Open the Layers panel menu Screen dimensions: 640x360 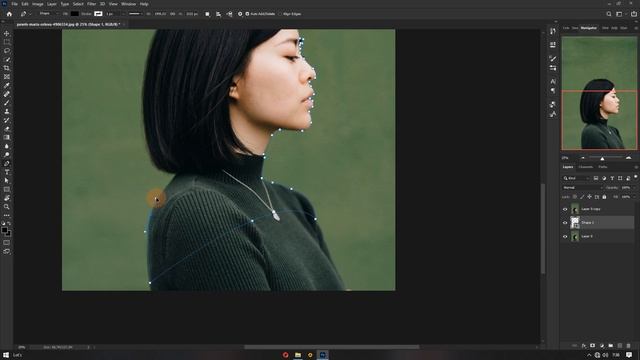pos(636,167)
